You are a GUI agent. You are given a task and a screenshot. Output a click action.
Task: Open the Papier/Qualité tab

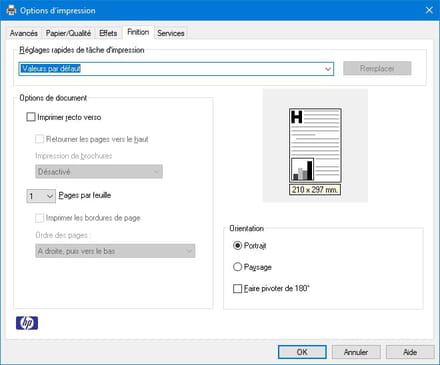[68, 33]
